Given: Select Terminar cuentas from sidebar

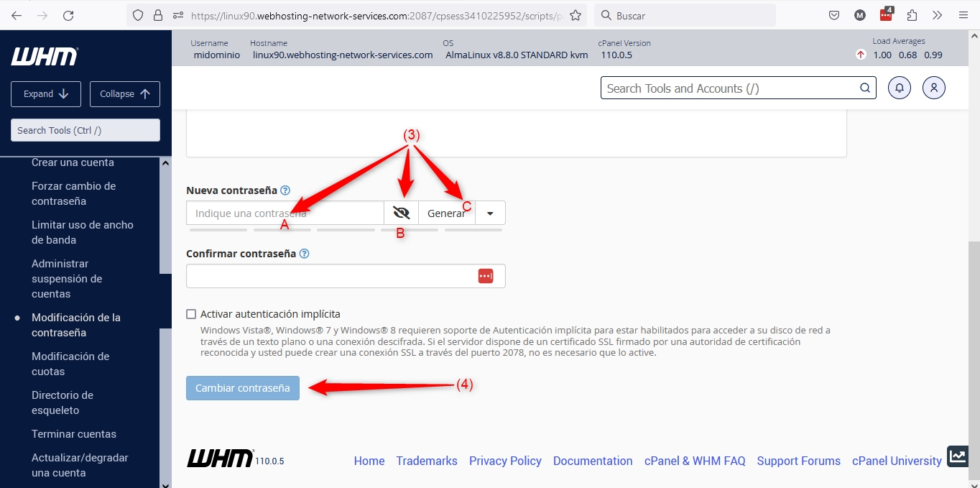Looking at the screenshot, I should point(74,434).
